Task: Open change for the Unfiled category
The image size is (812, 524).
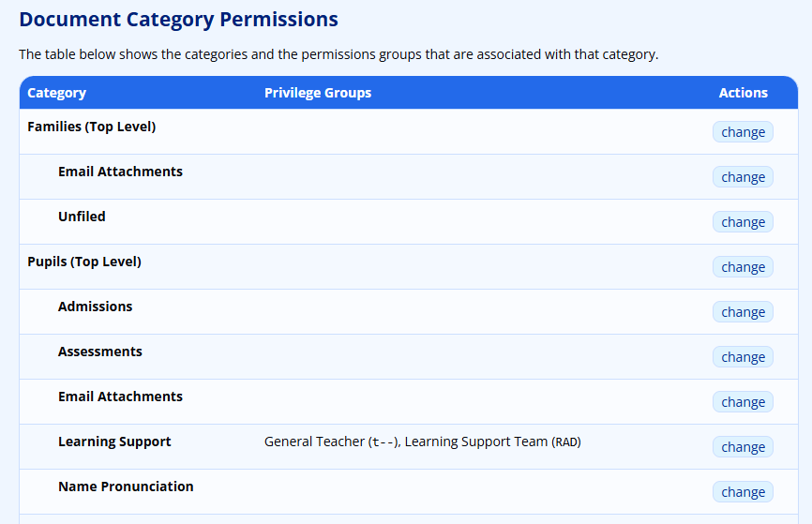Action: click(x=743, y=222)
